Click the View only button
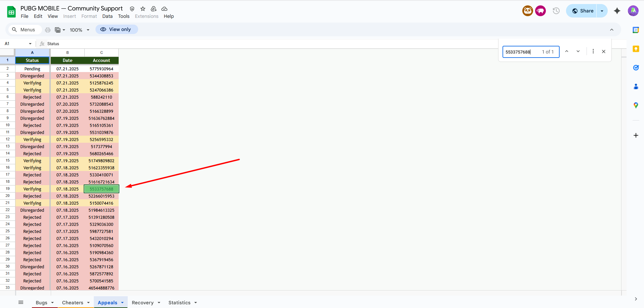 click(116, 29)
